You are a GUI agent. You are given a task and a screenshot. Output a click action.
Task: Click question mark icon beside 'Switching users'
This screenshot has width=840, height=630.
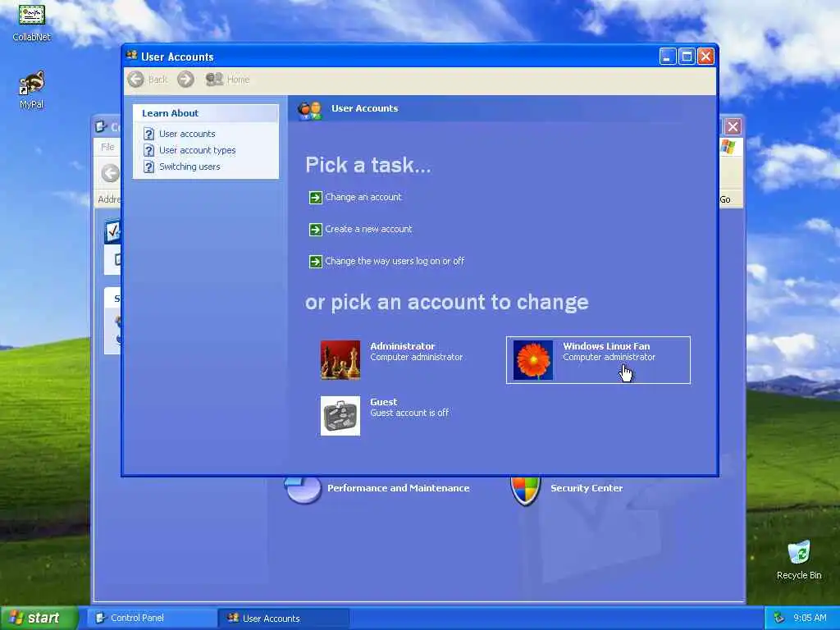149,167
